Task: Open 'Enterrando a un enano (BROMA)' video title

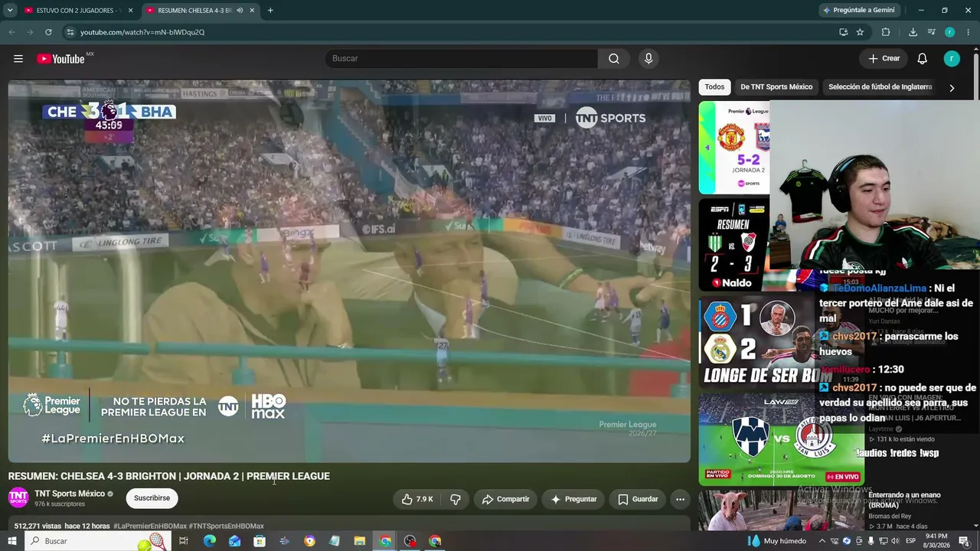Action: tap(903, 500)
